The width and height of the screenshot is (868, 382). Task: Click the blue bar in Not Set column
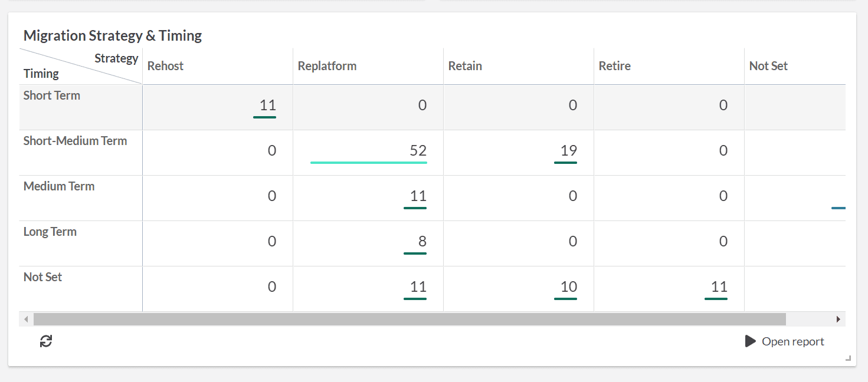tap(838, 208)
